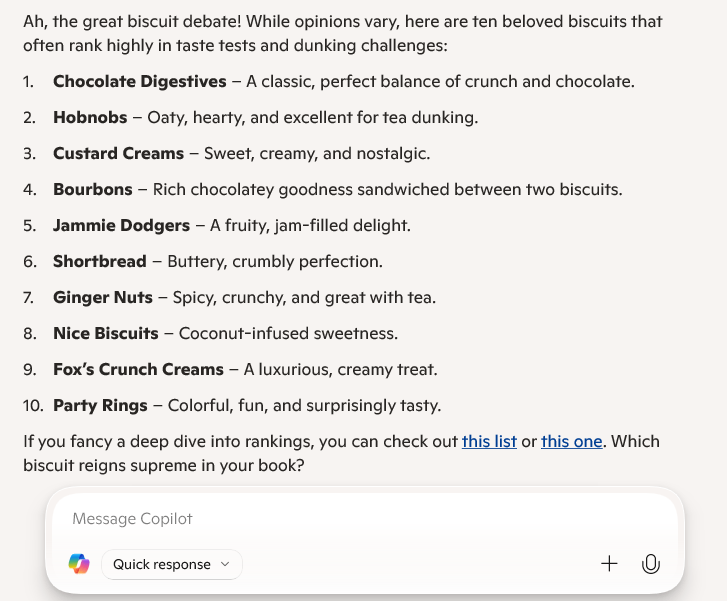Select the Custard Creams heading text

(x=118, y=153)
